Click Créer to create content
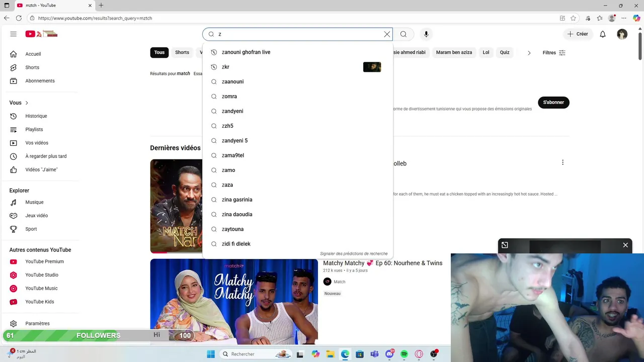This screenshot has height=362, width=644. (x=578, y=34)
